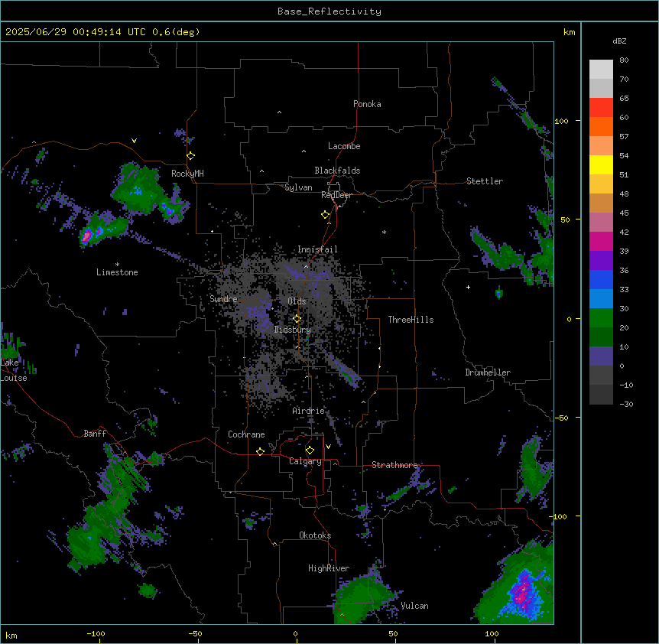The height and width of the screenshot is (644, 659).
Task: Select the yellow 51-54 dBZ legend swatch
Action: coord(601,164)
